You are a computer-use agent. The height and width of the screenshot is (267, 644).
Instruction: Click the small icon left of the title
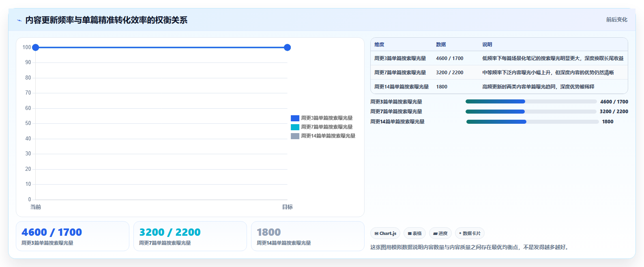[19, 20]
